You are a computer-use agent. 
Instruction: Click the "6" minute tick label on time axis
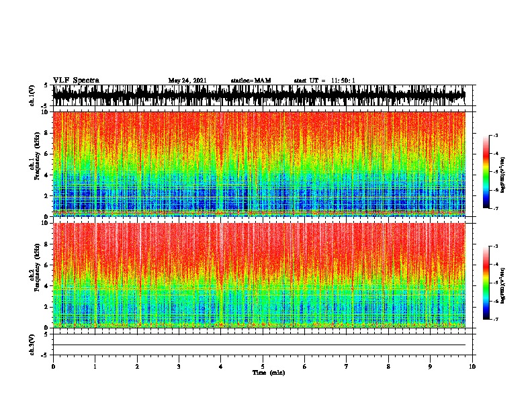click(305, 367)
